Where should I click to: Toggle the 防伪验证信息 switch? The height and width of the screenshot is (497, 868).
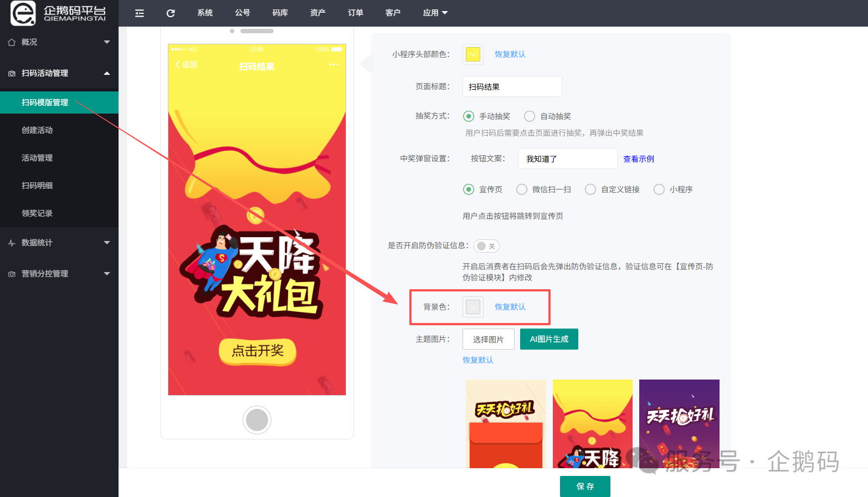tap(487, 246)
